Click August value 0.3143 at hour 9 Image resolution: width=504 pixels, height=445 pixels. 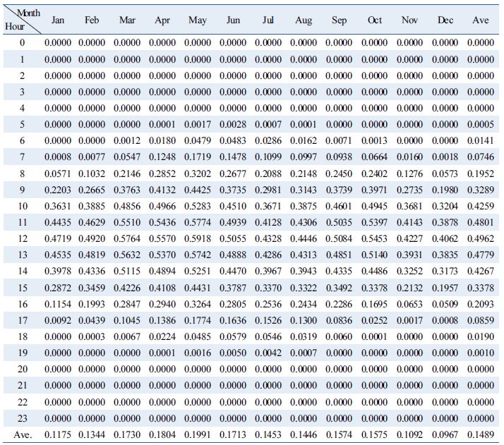tap(304, 190)
